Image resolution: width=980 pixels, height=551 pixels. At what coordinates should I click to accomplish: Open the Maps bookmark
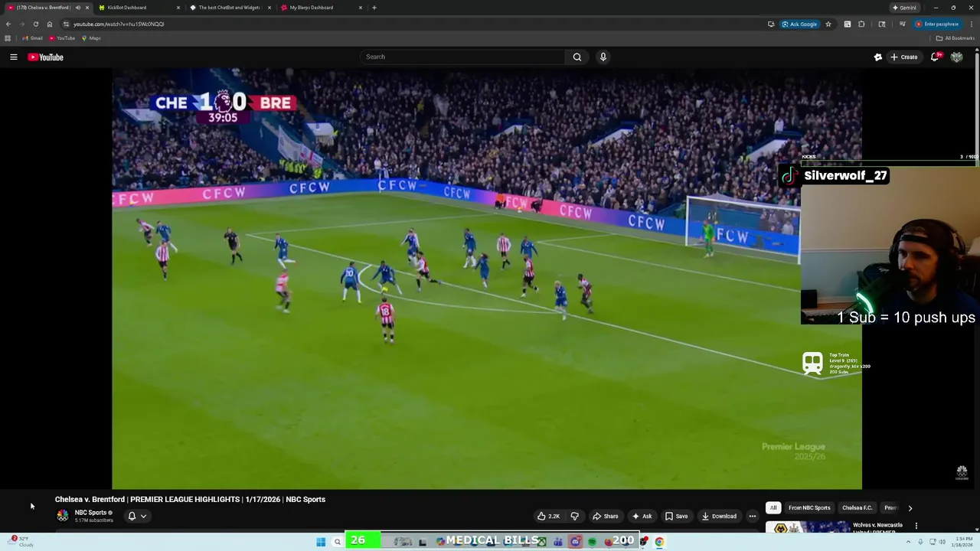[x=91, y=38]
